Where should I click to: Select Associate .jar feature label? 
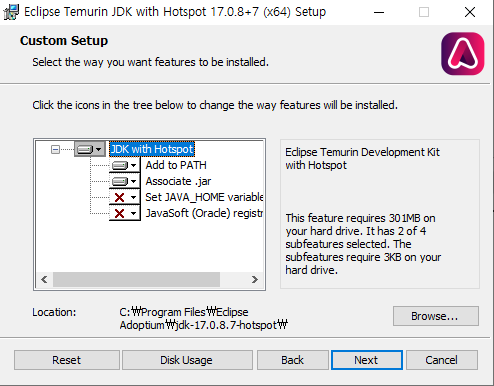point(178,181)
